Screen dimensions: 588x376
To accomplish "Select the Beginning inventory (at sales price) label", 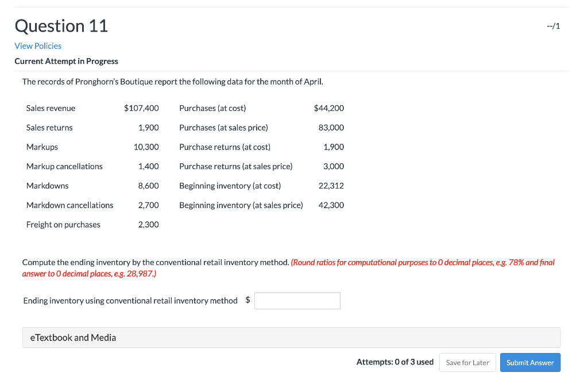I will (x=241, y=205).
